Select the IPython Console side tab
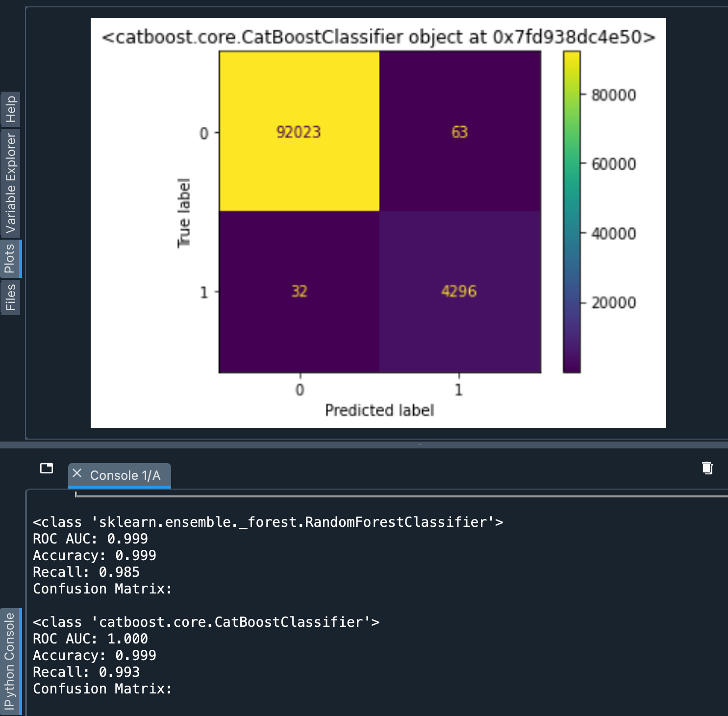The height and width of the screenshot is (716, 728). click(x=10, y=661)
